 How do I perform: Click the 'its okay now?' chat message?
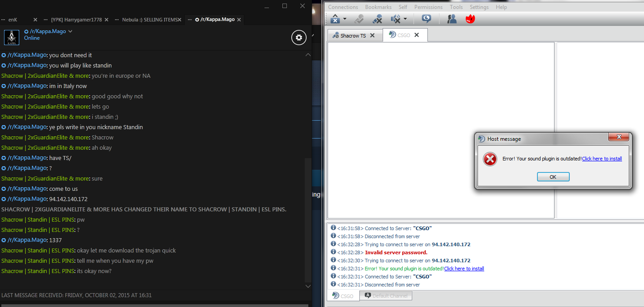pyautogui.click(x=94, y=271)
